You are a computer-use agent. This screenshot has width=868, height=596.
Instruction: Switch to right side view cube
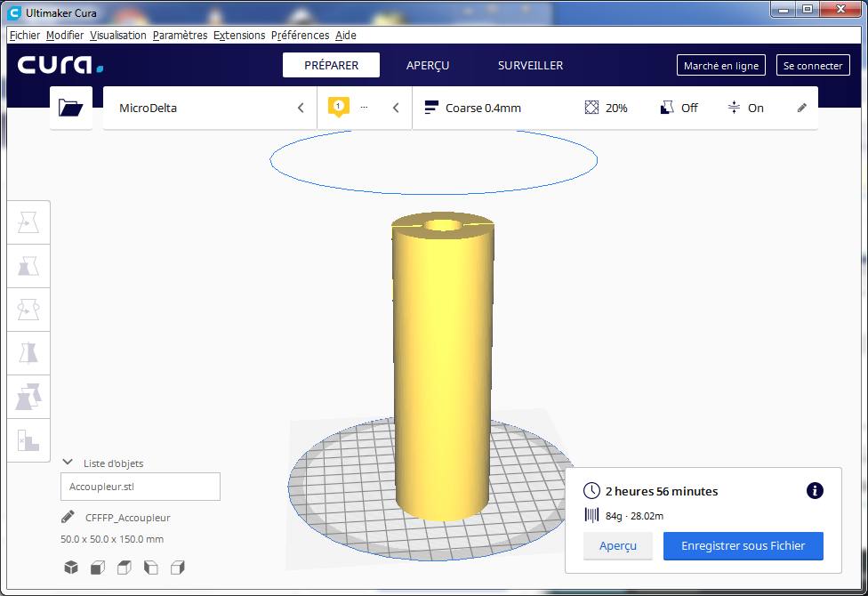177,568
